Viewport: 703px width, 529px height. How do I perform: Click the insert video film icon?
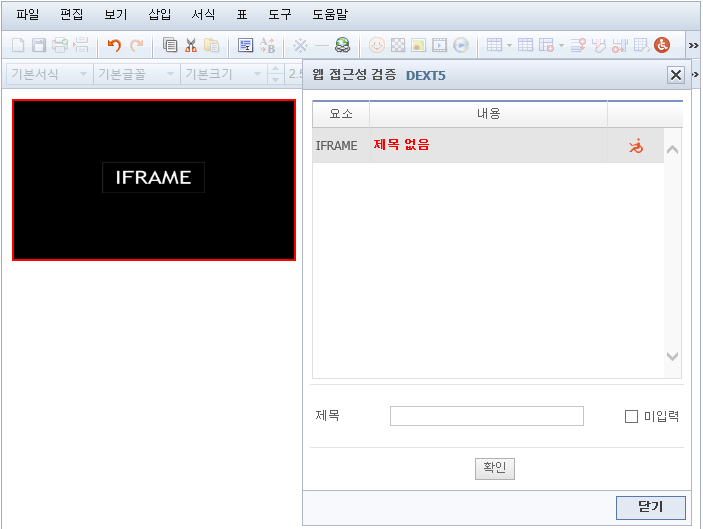(x=439, y=45)
